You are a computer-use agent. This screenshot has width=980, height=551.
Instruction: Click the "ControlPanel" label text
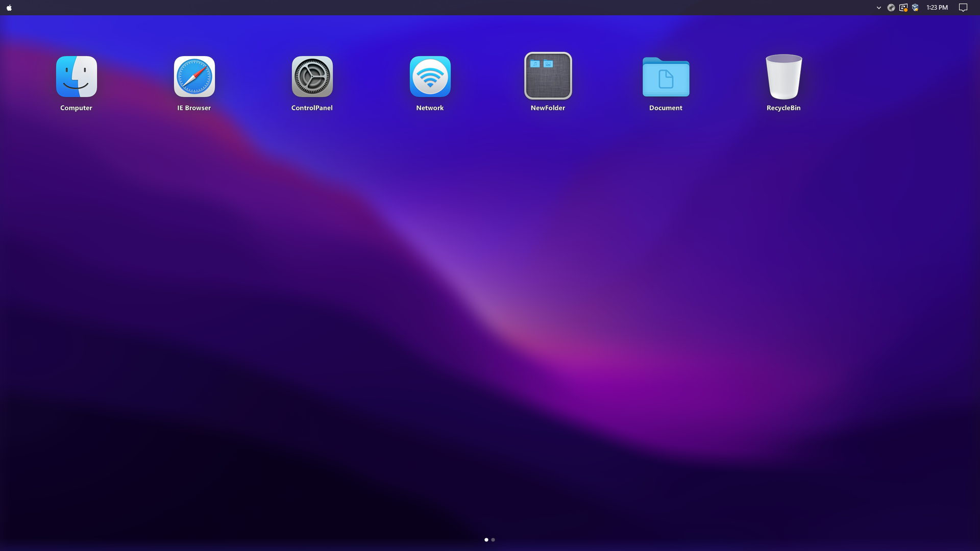312,108
